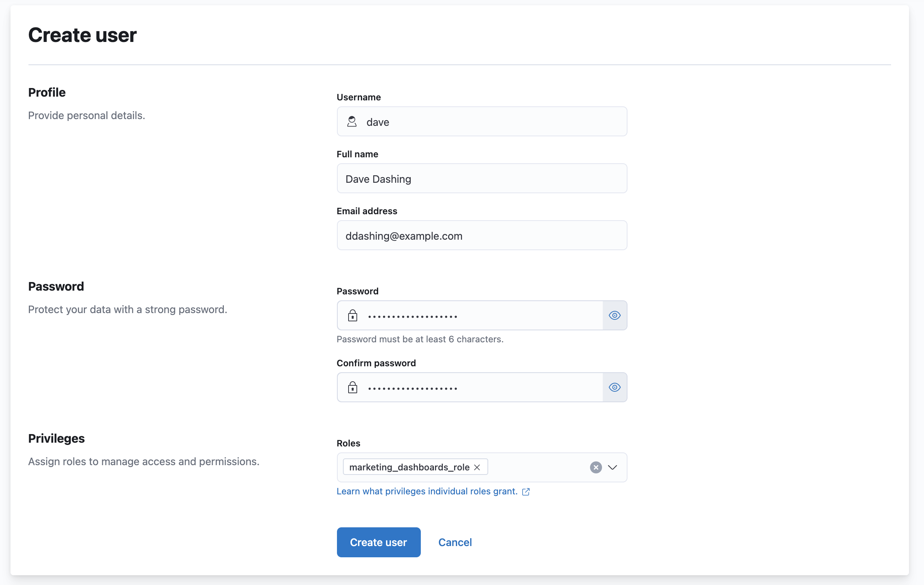Screen dimensions: 924x585
Task: Click the lock icon in the Password field
Action: click(x=353, y=315)
